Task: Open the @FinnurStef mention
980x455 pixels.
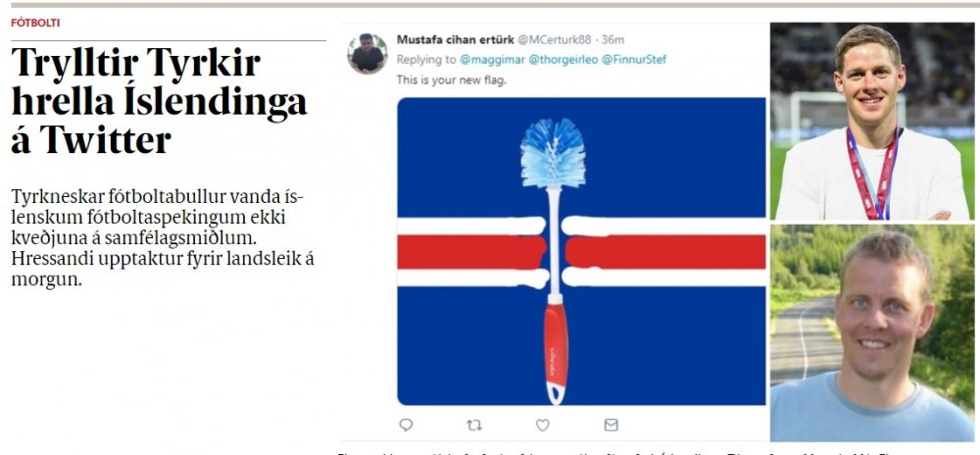Action: 634,60
